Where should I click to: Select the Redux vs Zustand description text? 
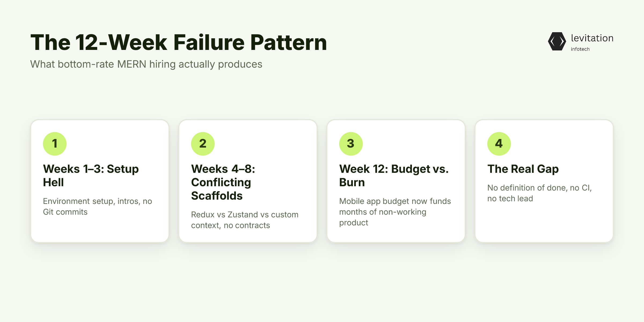click(245, 220)
